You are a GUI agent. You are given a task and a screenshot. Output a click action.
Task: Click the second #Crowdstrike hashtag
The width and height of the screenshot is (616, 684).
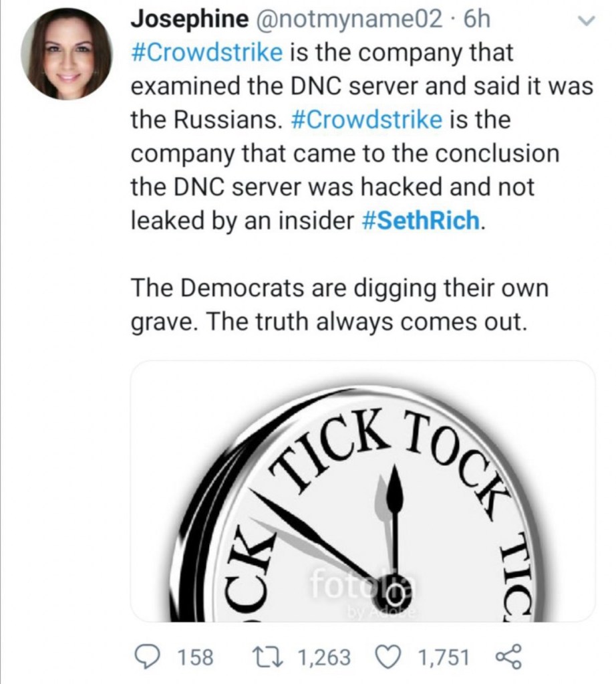(367, 120)
